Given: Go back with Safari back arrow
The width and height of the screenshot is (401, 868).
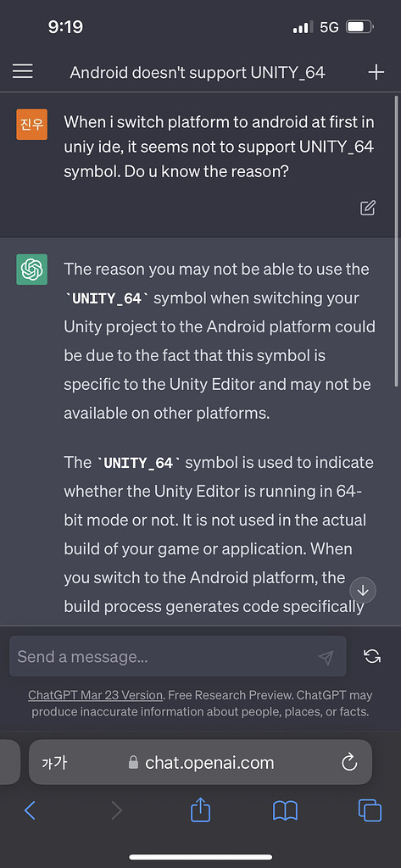Looking at the screenshot, I should 30,811.
